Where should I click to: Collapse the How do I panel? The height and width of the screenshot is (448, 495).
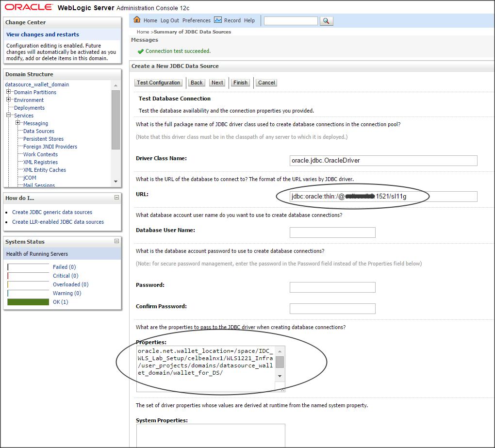pos(116,198)
